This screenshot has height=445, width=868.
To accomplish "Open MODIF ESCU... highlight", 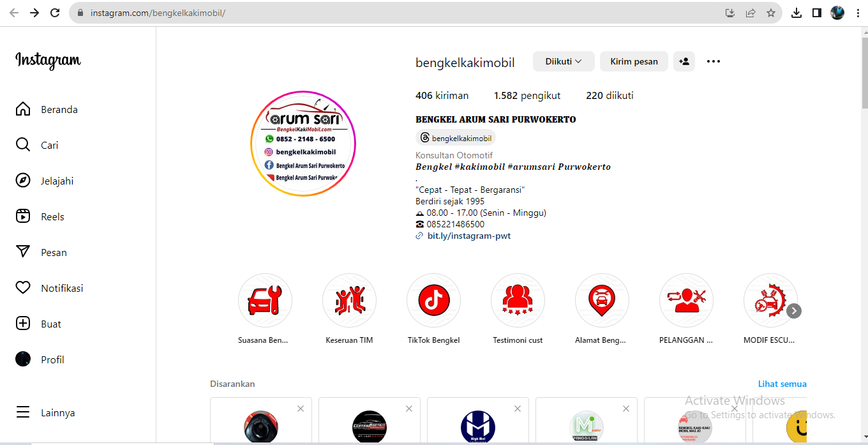I will [x=770, y=301].
